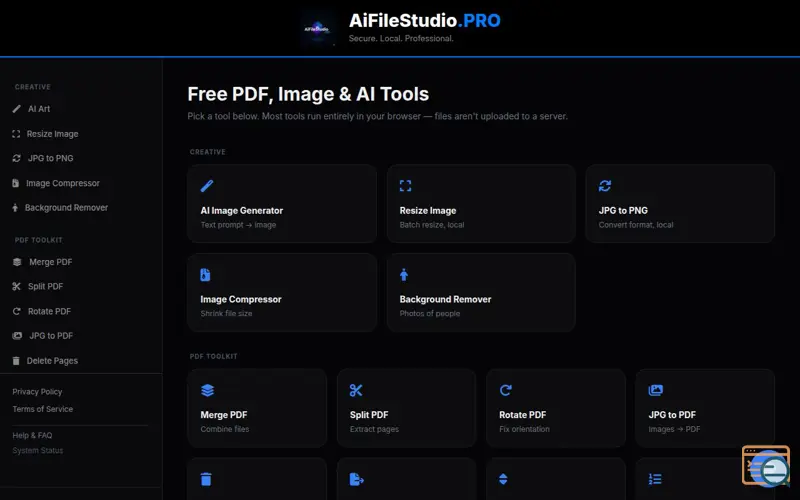Click the scissors icon beside sidebar Split PDF

point(17,286)
